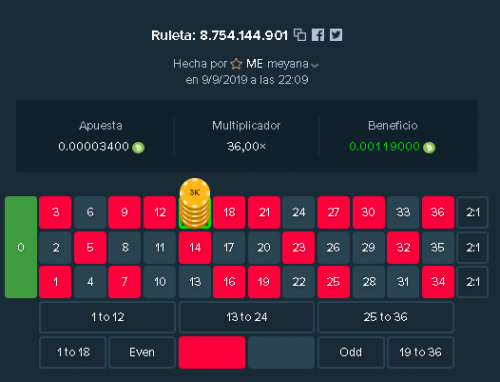Bet on number 2
Screen dimensions: 500x382
click(x=55, y=248)
